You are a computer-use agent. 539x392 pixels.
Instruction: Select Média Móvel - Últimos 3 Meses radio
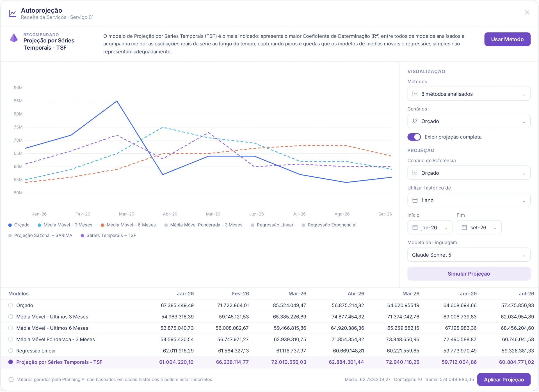point(11,317)
